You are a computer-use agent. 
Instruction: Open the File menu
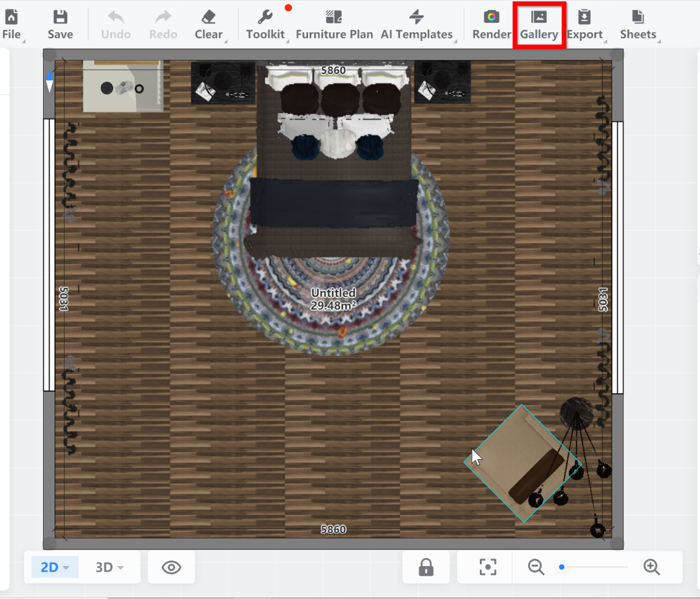point(11,24)
